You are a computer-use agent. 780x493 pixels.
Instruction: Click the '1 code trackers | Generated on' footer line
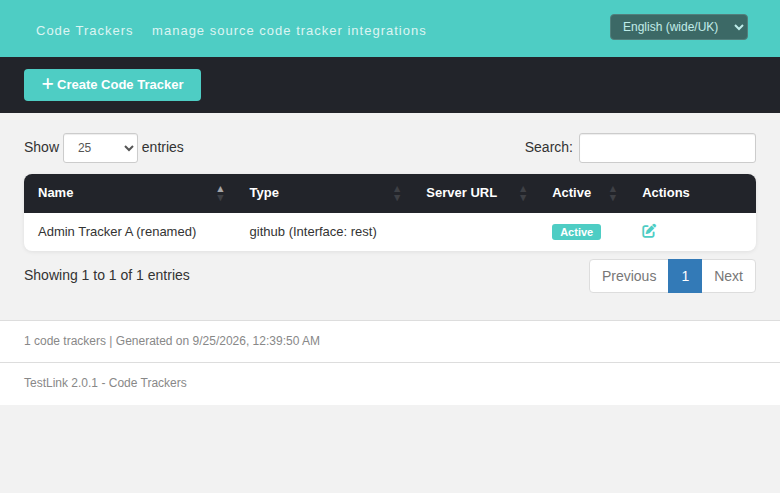(172, 341)
